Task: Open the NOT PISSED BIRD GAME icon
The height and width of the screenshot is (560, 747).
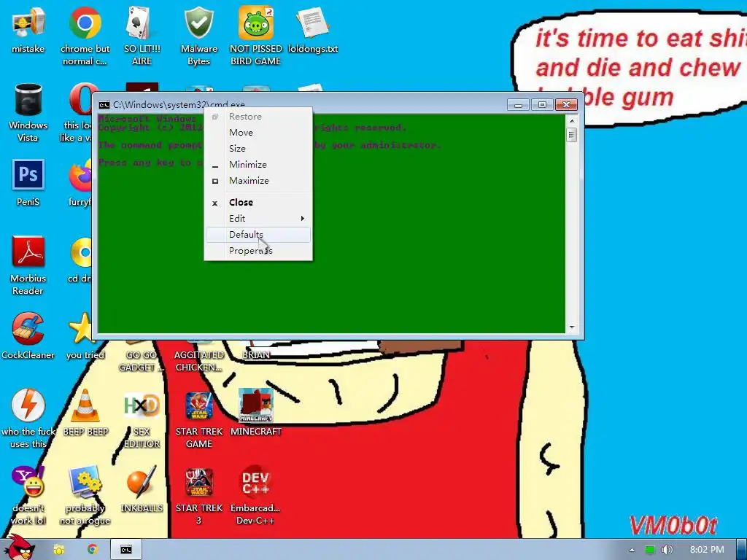Action: 256,36
